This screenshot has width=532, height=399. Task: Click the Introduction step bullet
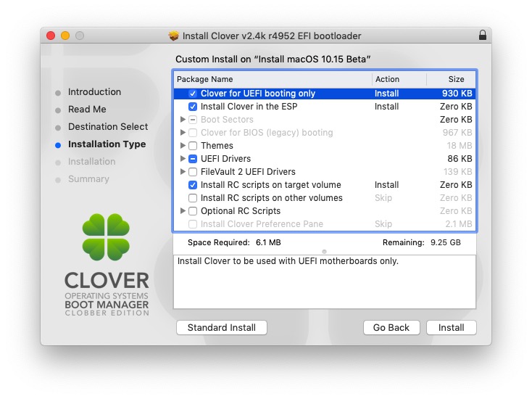click(58, 92)
